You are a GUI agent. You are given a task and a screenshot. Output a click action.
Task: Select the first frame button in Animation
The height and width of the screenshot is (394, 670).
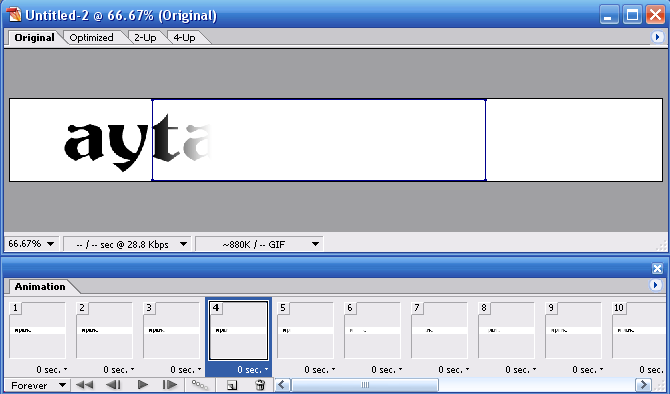pos(85,385)
